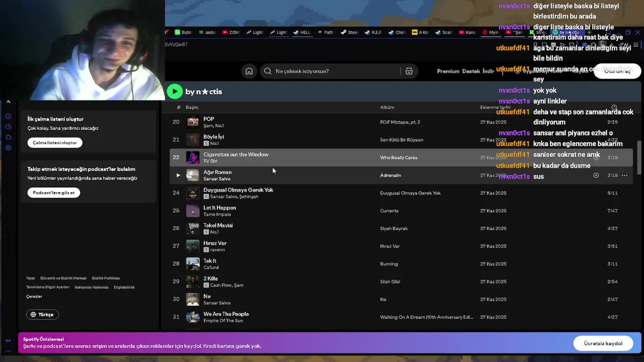644x362 pixels.
Task: Open the Empire Of The Sun artist link
Action: (223, 321)
